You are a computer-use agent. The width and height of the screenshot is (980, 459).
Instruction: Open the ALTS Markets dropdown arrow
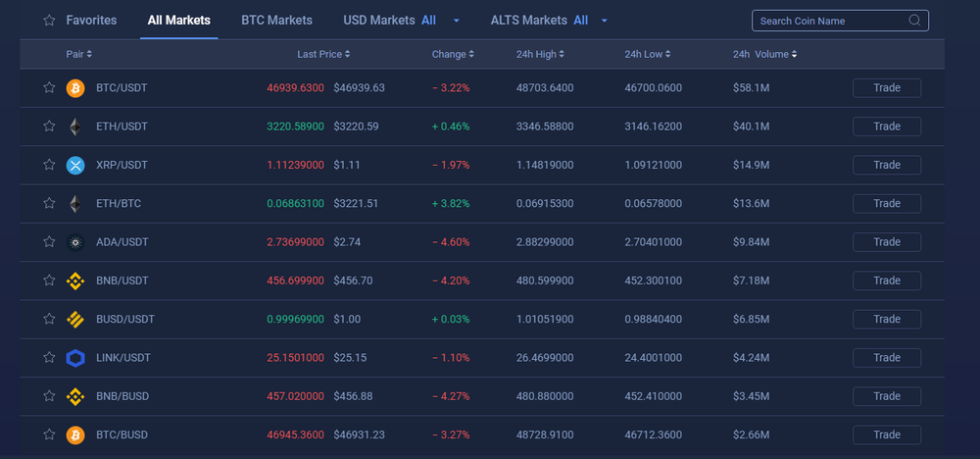tap(604, 21)
